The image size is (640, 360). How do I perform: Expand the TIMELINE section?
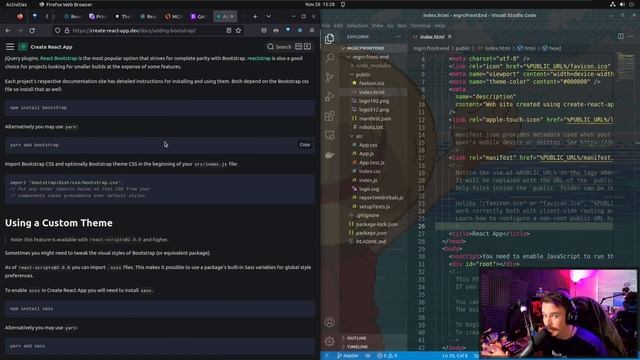(x=358, y=347)
